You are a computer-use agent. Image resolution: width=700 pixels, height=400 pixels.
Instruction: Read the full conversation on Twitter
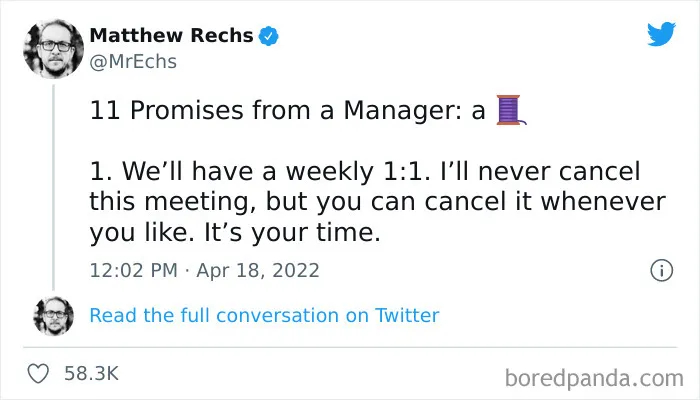[x=264, y=315]
